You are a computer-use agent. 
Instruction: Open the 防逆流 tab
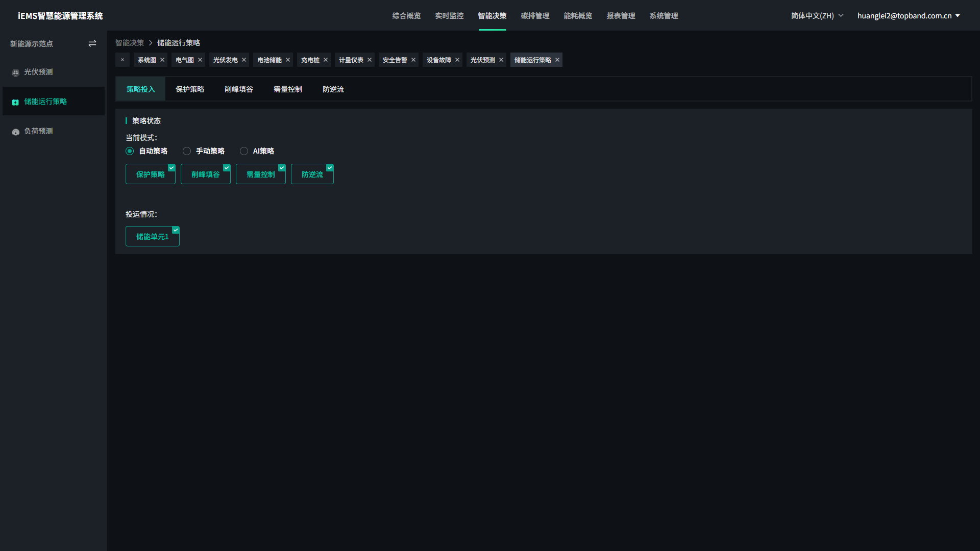coord(333,89)
